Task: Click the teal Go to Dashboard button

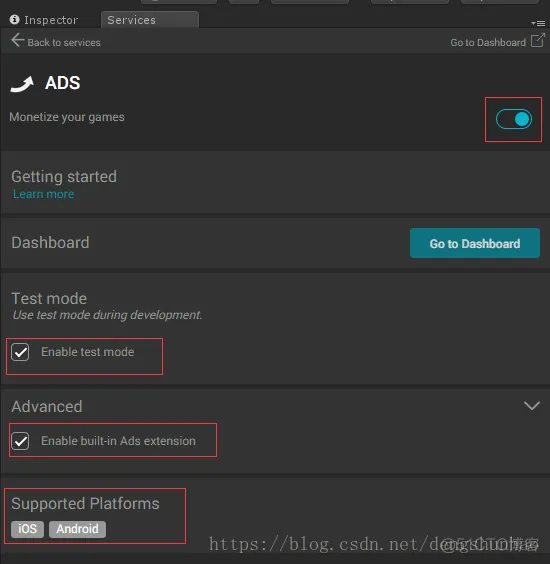Action: pyautogui.click(x=475, y=243)
